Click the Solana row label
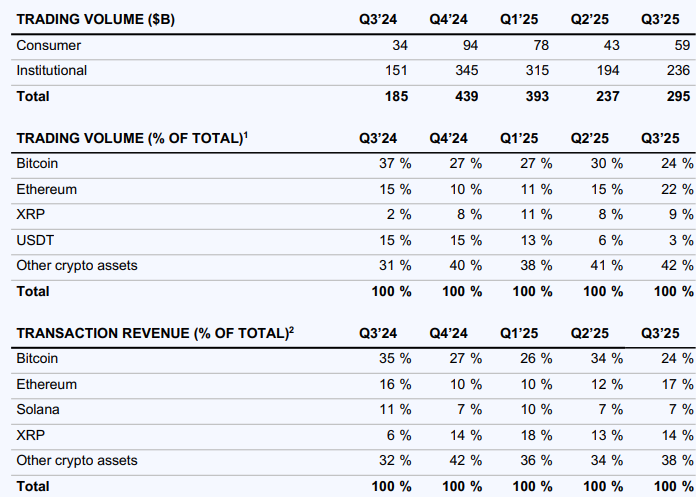 (x=38, y=410)
